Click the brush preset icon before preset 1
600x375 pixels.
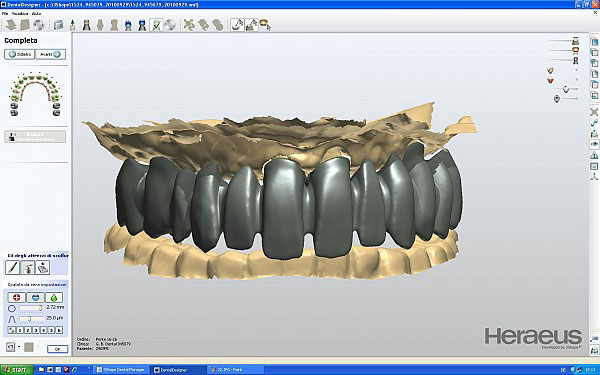pyautogui.click(x=12, y=330)
